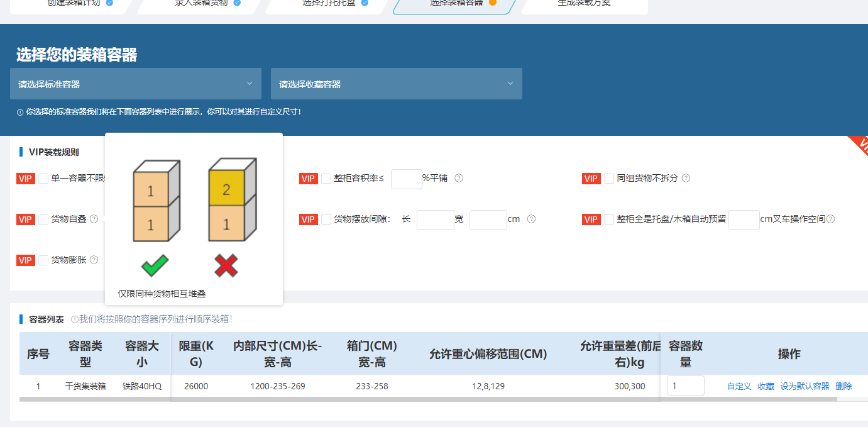Tick the 同组货物不拆分 checkbox
The width and height of the screenshot is (868, 427).
click(609, 179)
